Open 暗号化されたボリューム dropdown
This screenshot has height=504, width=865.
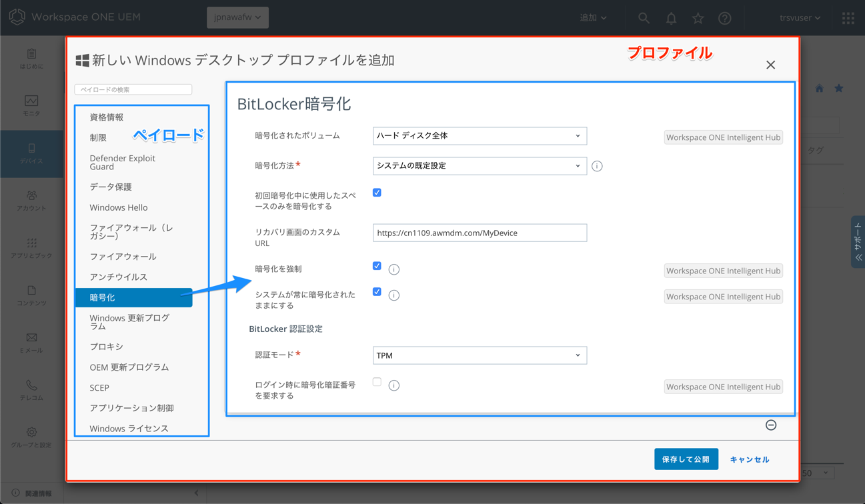pyautogui.click(x=480, y=136)
